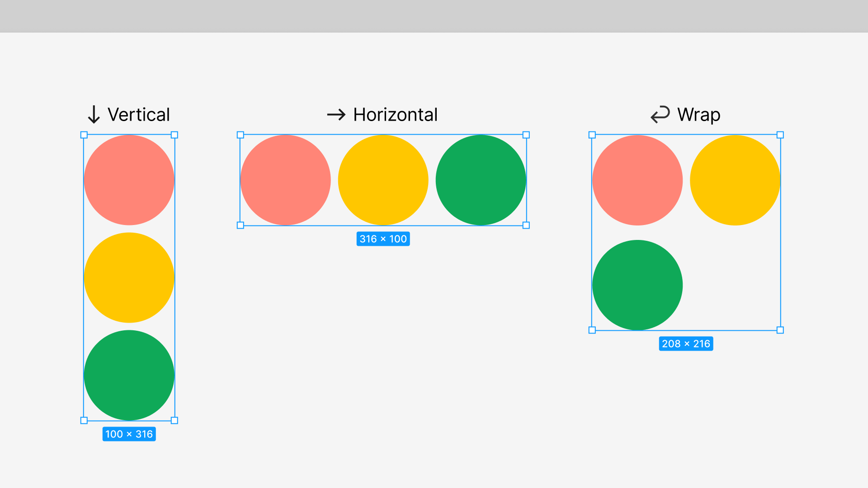Select the yellow circle in Wrap frame
The height and width of the screenshot is (488, 868).
[x=735, y=180]
